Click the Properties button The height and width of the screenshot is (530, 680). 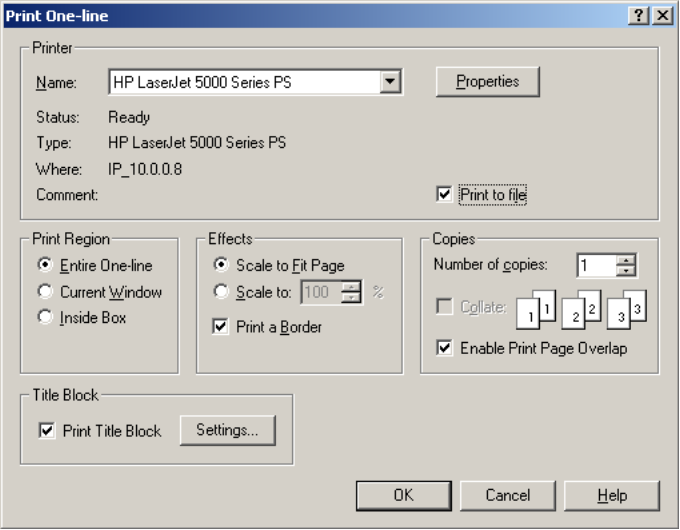pyautogui.click(x=487, y=82)
